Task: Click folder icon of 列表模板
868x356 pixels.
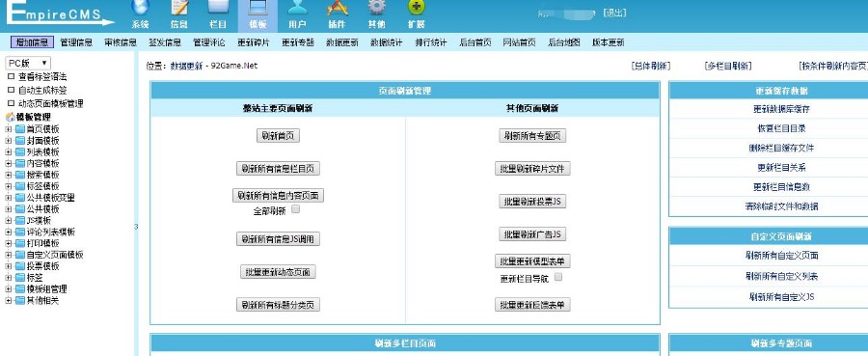Action: click(20, 151)
